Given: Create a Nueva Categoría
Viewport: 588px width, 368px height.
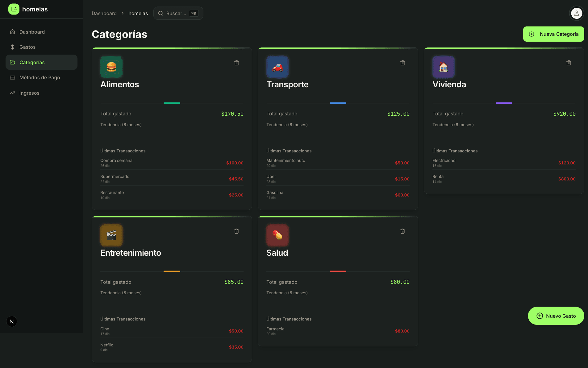Looking at the screenshot, I should 553,34.
